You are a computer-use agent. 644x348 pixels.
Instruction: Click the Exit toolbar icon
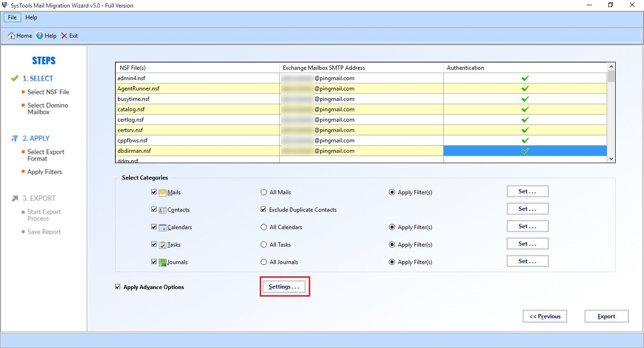click(x=64, y=36)
